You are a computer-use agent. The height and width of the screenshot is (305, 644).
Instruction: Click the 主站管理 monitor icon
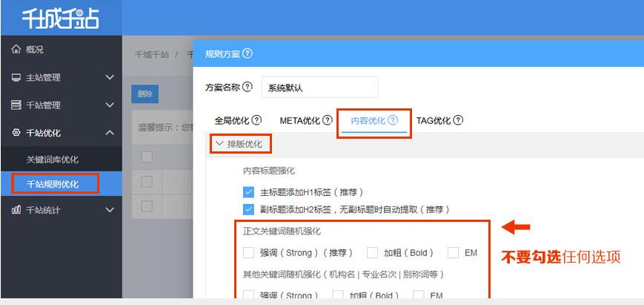16,77
